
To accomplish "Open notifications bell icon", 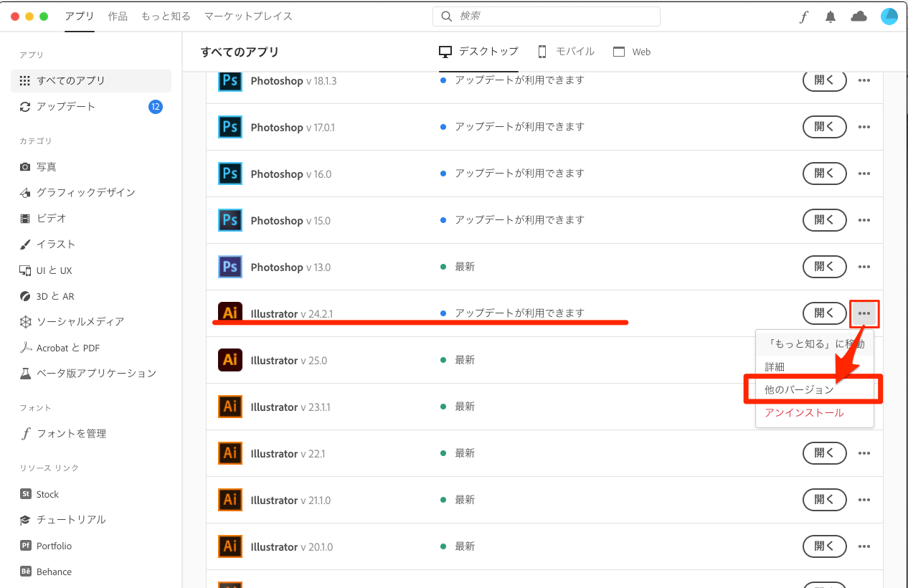I will (x=831, y=16).
